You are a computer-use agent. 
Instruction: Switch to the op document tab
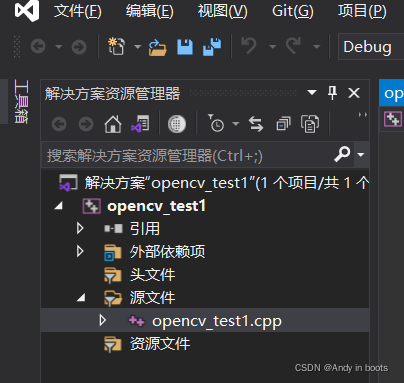tap(392, 93)
